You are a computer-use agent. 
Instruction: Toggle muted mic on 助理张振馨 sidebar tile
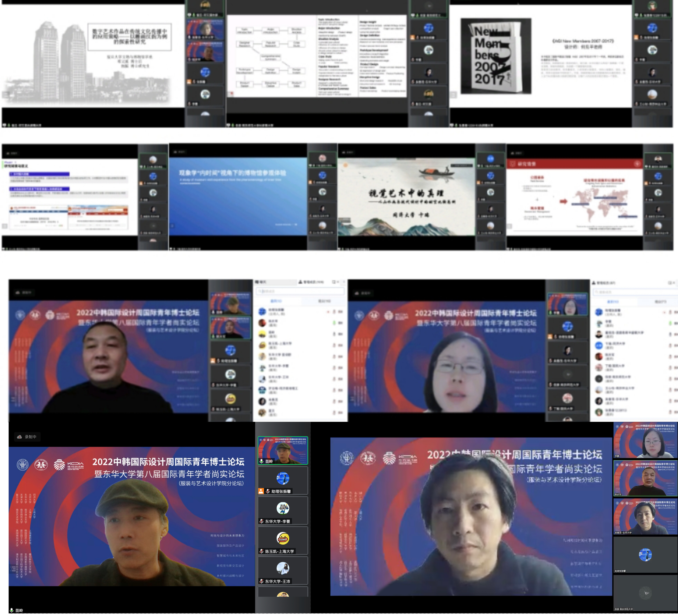coord(268,491)
